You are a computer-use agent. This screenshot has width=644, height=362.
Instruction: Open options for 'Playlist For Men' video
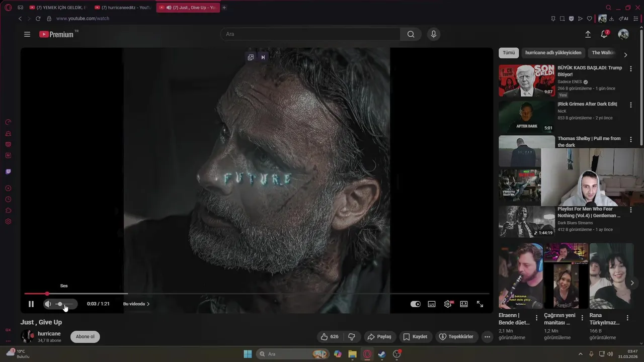[x=631, y=210]
